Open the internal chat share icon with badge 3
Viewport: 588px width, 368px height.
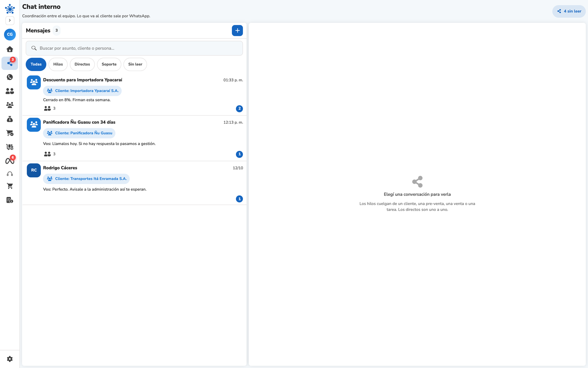tap(10, 63)
